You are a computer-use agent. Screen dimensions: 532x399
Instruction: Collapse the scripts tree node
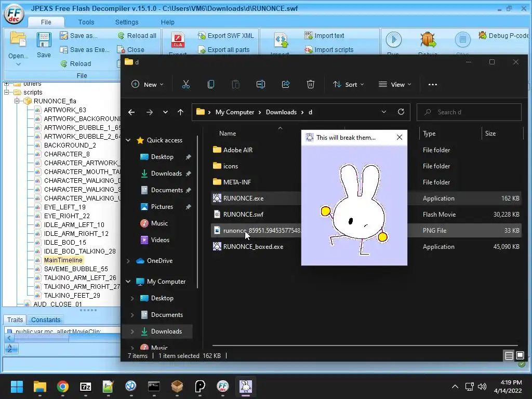tap(6, 92)
